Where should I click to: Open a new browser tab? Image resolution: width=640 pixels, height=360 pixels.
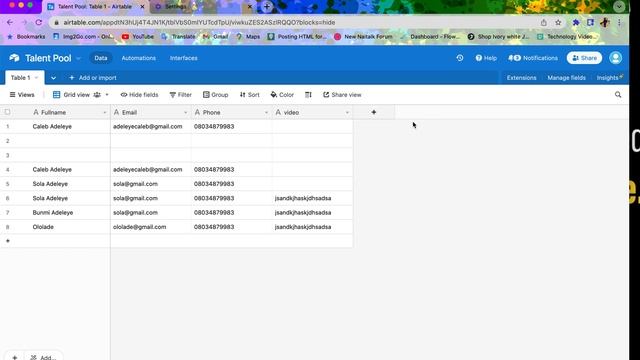point(267,7)
